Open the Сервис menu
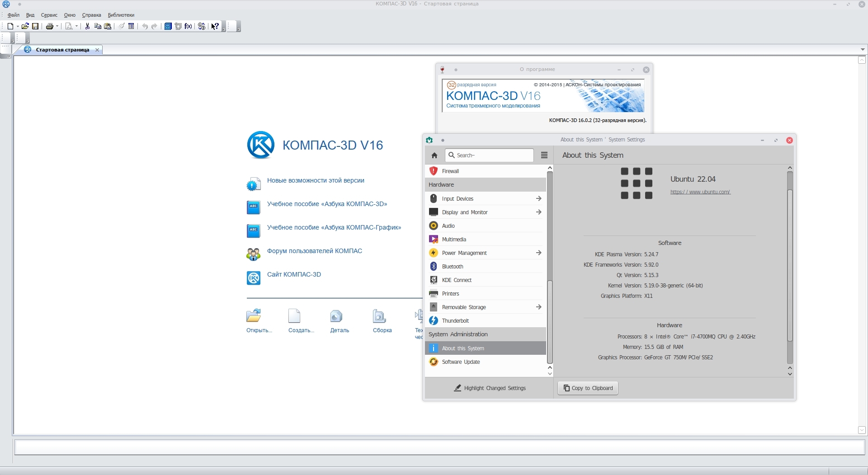 point(49,15)
